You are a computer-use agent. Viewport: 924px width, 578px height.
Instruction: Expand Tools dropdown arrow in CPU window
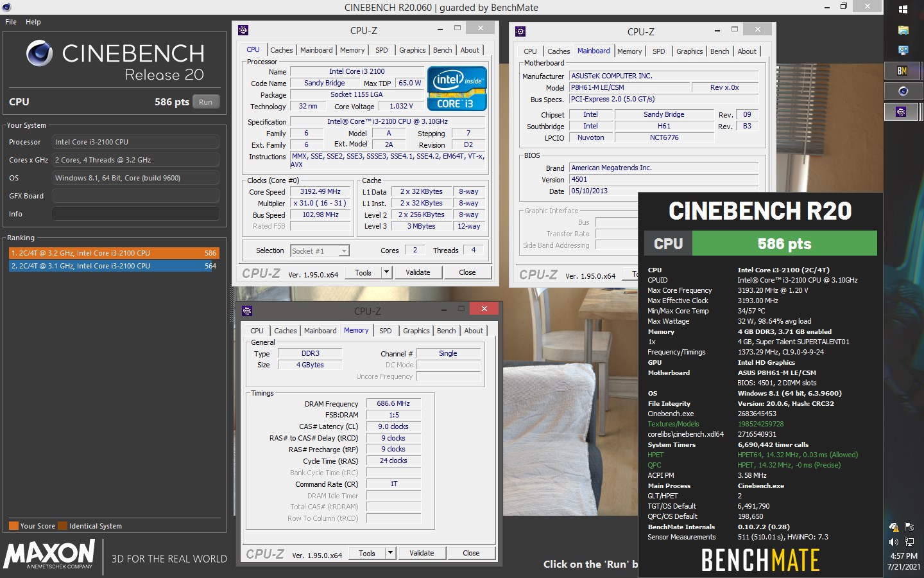(x=386, y=272)
